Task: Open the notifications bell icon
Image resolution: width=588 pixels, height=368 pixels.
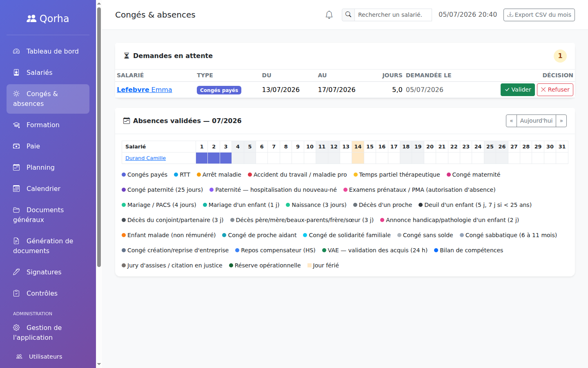Action: [329, 15]
